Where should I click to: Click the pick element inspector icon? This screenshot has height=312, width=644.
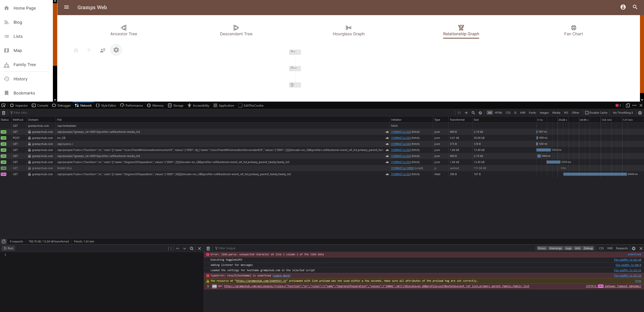pos(4,106)
